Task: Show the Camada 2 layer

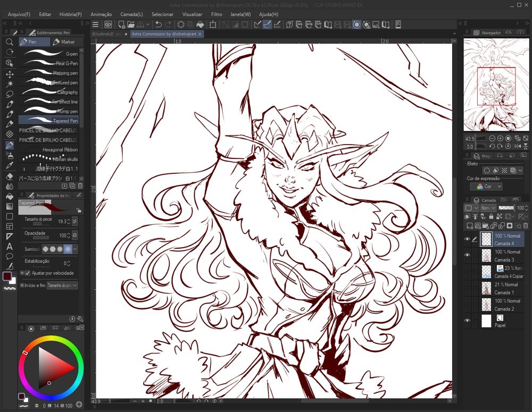Action: tap(467, 305)
